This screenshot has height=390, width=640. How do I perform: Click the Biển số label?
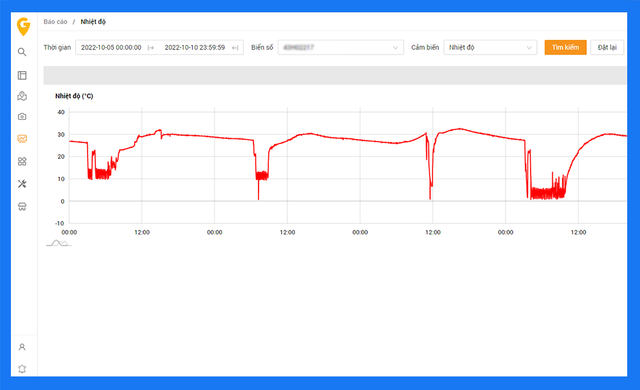point(262,47)
